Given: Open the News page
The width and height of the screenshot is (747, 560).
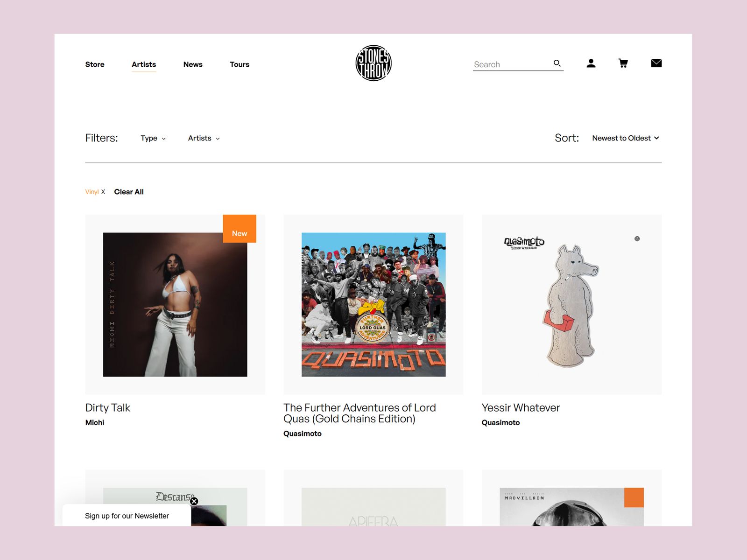Looking at the screenshot, I should [x=193, y=64].
